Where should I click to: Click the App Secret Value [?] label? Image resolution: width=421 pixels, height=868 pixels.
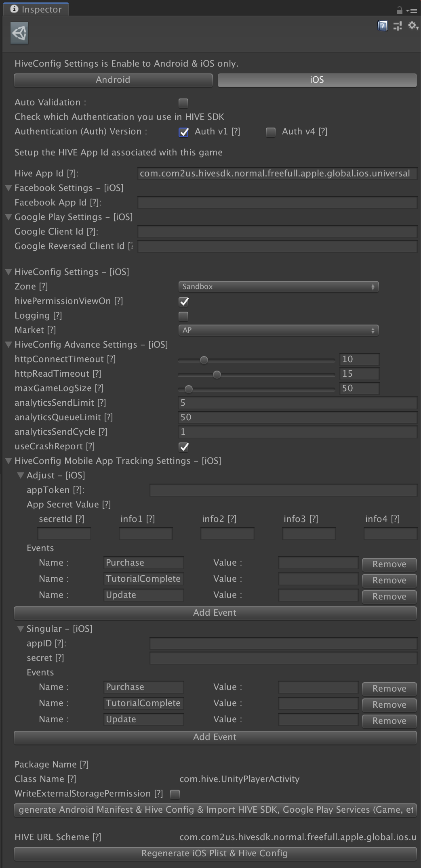click(69, 505)
